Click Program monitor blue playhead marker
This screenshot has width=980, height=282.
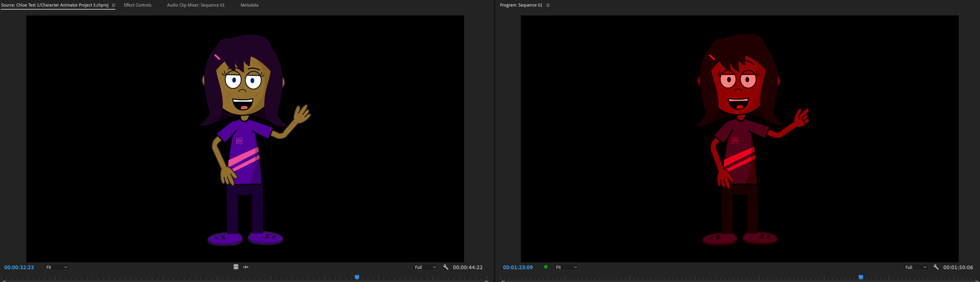(x=860, y=277)
